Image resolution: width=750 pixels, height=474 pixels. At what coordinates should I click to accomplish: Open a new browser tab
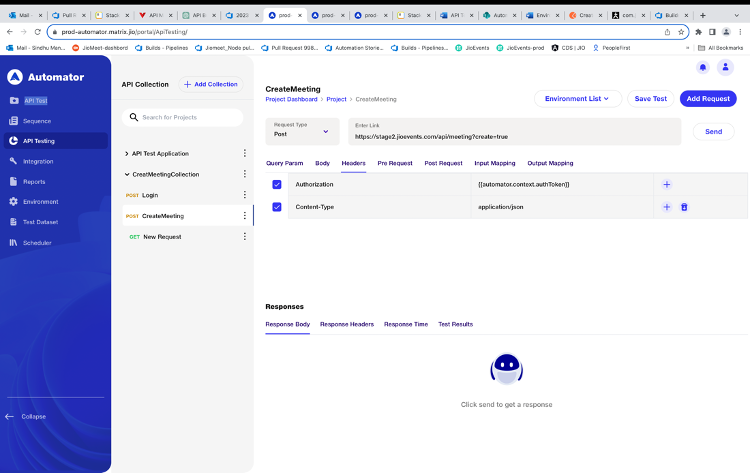[703, 15]
